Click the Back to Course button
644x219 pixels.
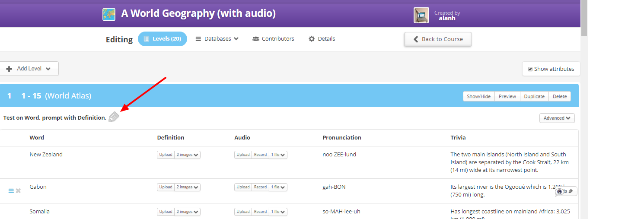pyautogui.click(x=438, y=39)
